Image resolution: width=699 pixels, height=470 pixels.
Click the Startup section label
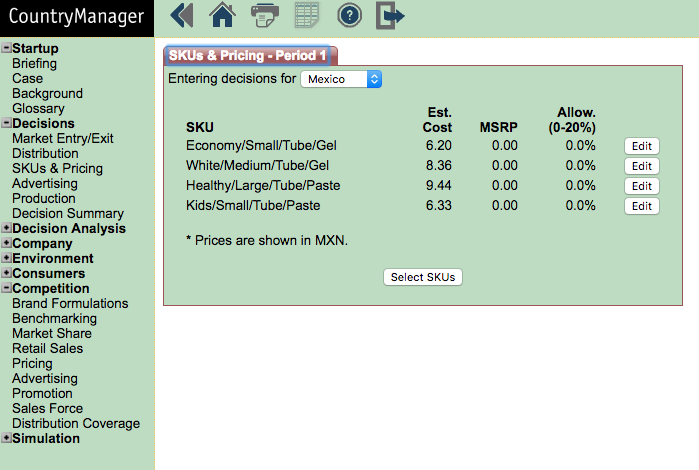(x=35, y=48)
